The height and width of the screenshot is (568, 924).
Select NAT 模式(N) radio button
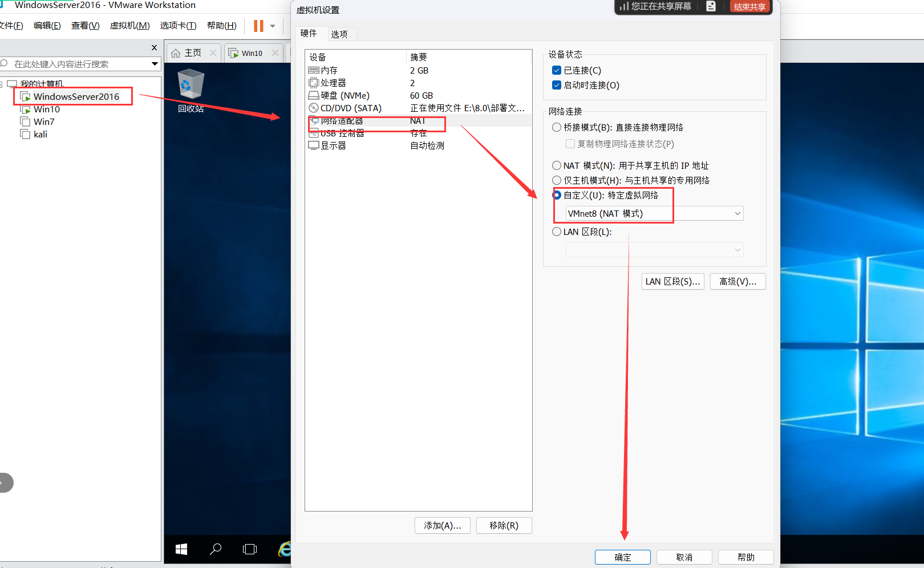click(x=557, y=165)
